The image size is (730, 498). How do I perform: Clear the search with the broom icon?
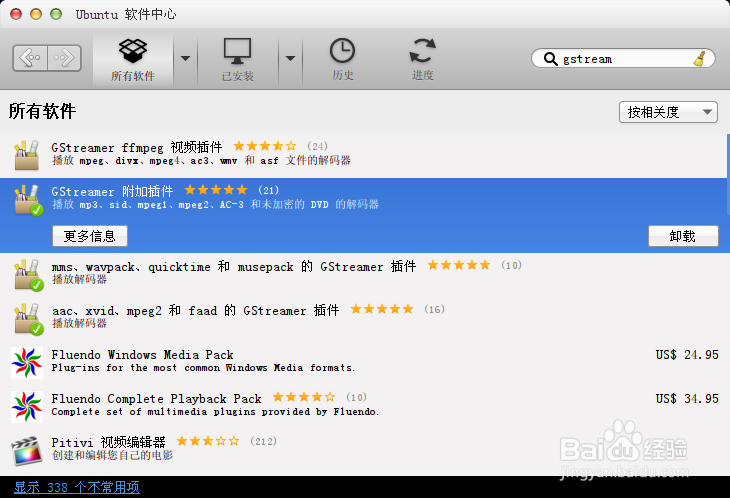point(699,59)
